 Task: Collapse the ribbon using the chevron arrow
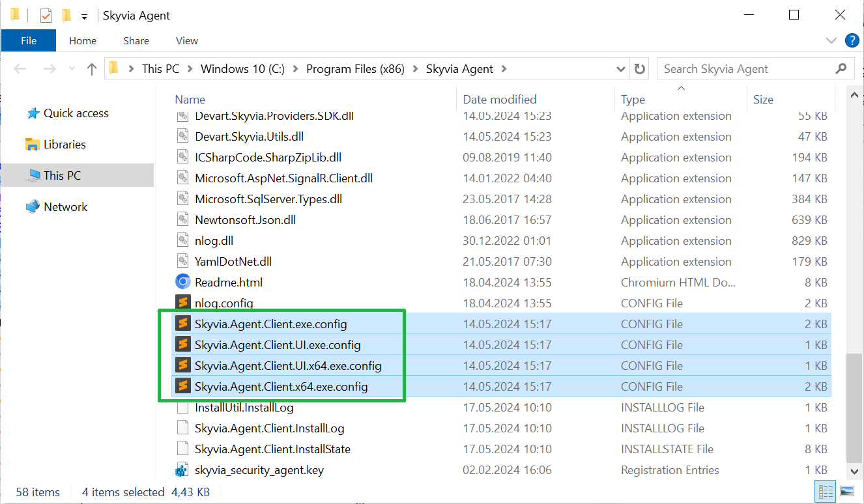pyautogui.click(x=831, y=40)
